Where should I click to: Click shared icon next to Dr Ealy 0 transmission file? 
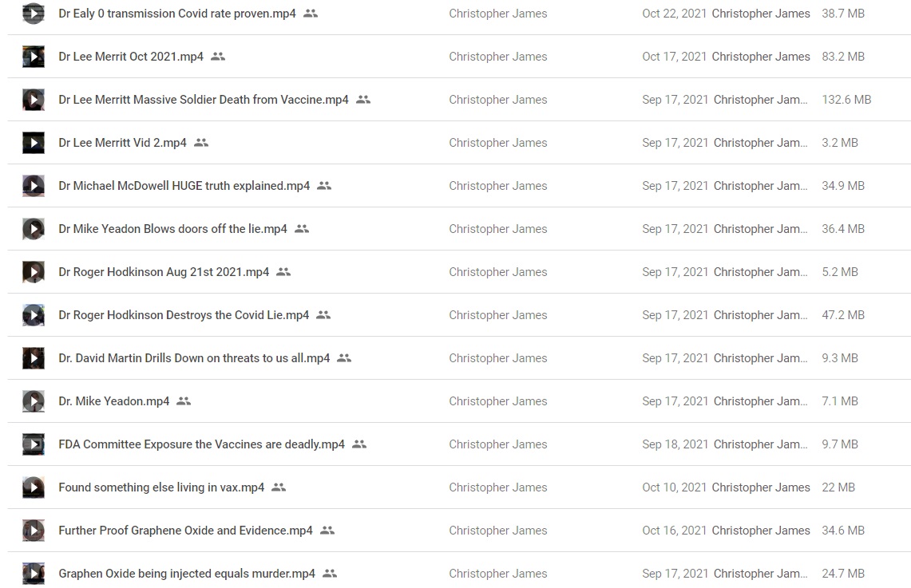coord(311,14)
